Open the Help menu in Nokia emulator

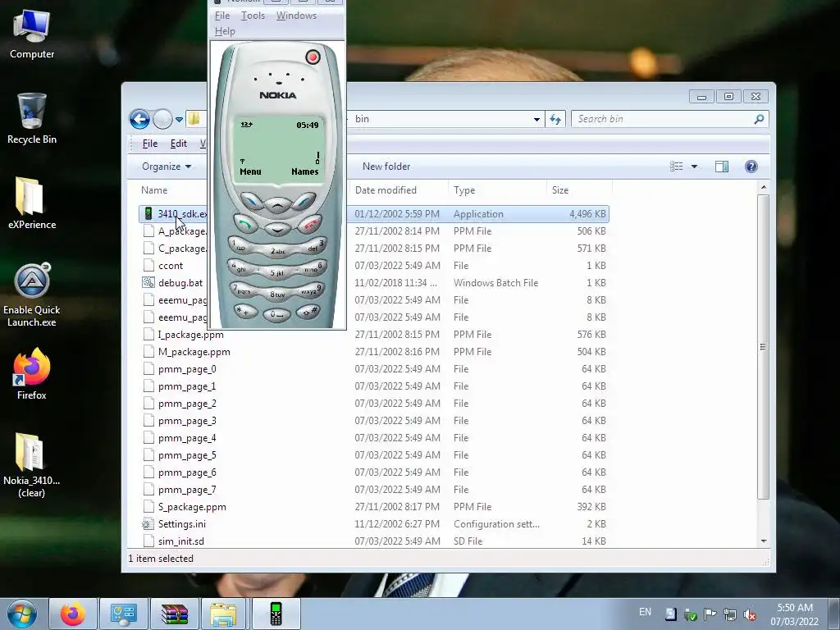point(225,31)
